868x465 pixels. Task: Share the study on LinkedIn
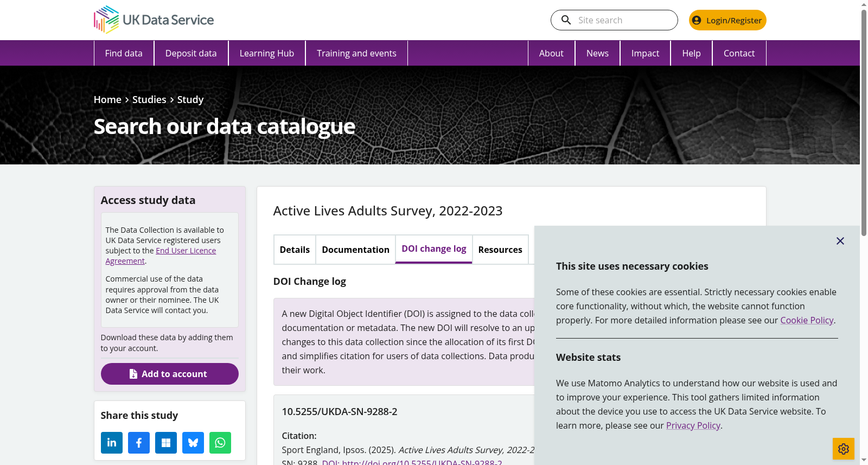coord(112,443)
